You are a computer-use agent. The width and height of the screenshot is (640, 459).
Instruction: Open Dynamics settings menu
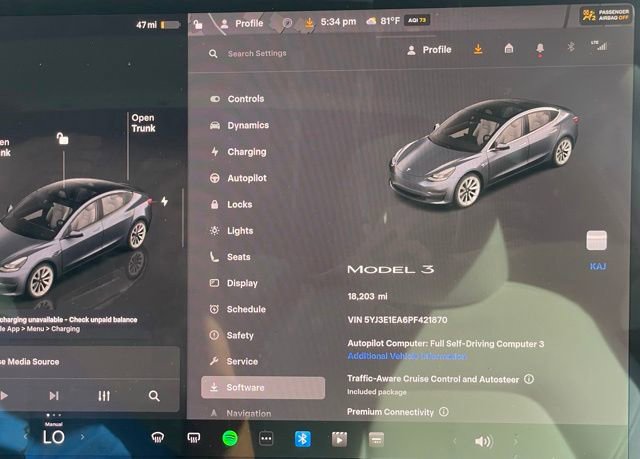tap(239, 125)
